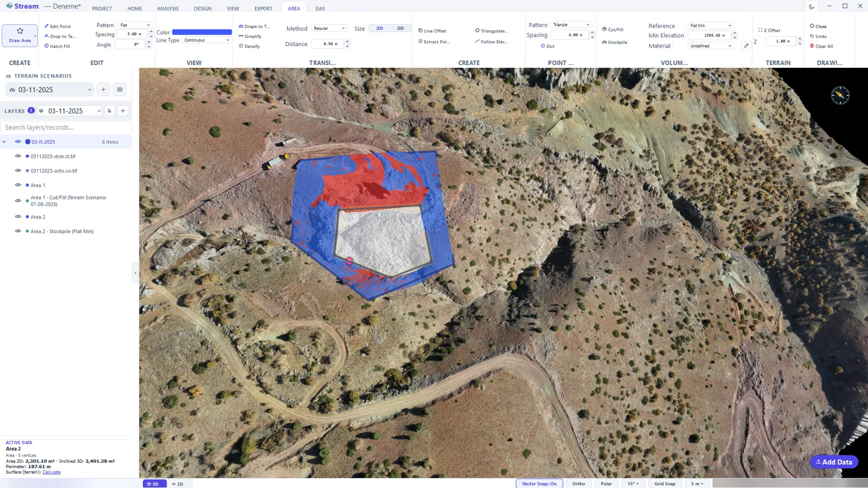Click the compass in the viewport

[x=840, y=95]
